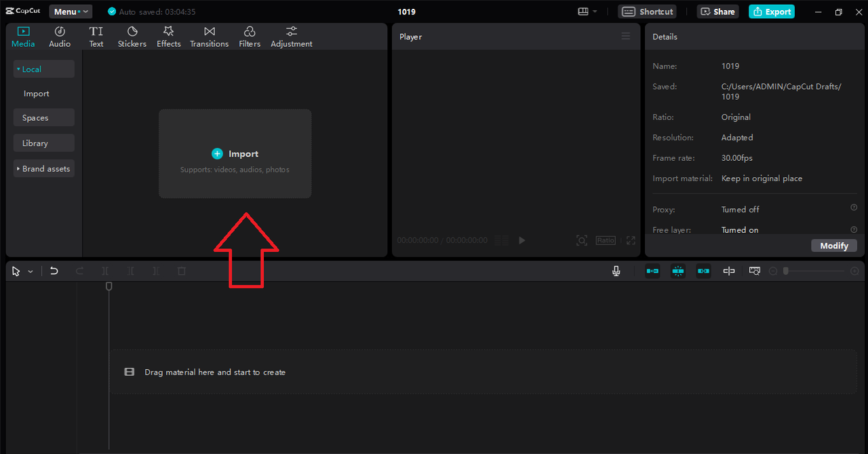
Task: Click the Proxy help icon
Action: [854, 208]
